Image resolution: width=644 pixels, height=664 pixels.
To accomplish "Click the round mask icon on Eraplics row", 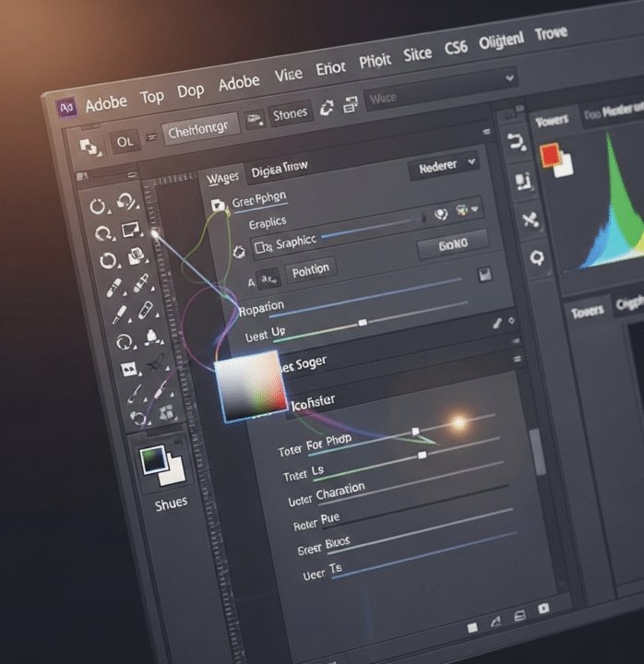I will (441, 214).
